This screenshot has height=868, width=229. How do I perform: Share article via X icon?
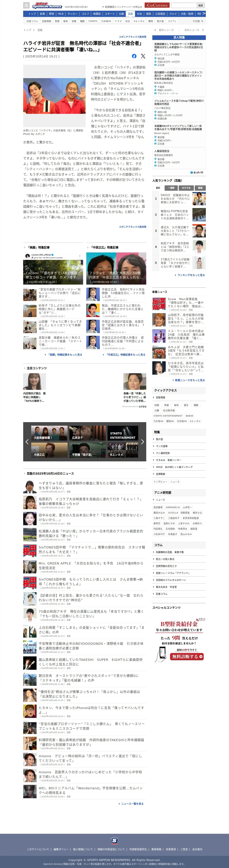point(143,56)
